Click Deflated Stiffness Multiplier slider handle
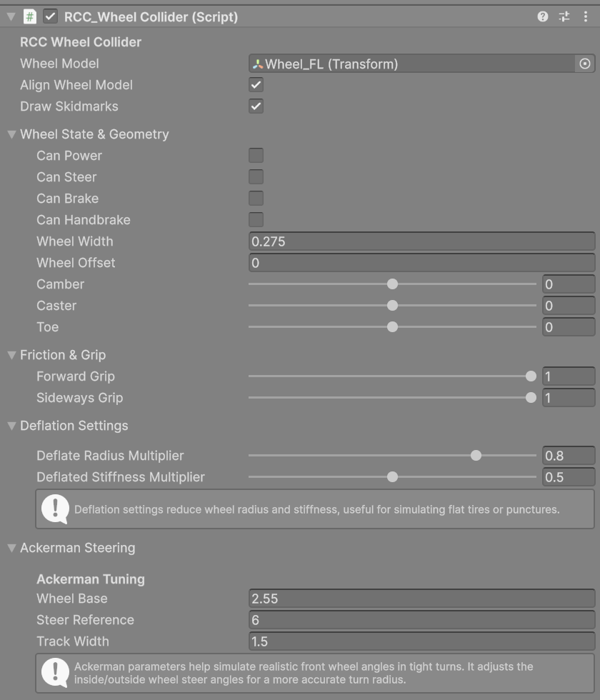This screenshot has width=600, height=700. tap(392, 477)
